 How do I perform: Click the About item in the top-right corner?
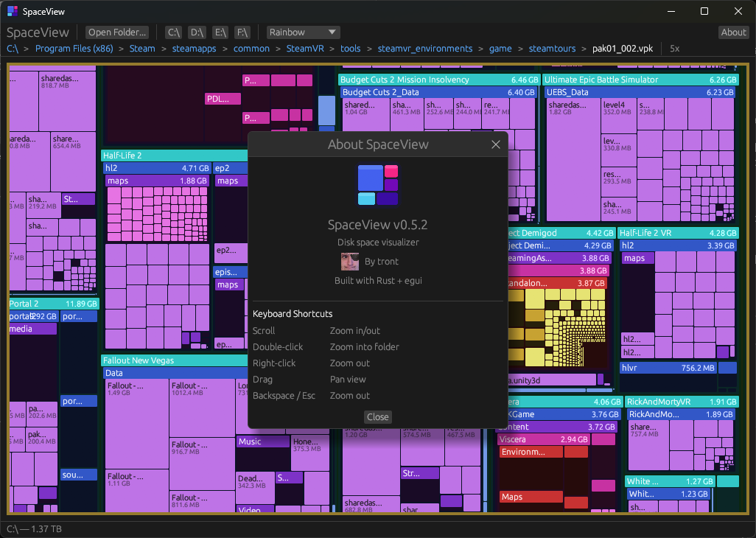click(733, 32)
